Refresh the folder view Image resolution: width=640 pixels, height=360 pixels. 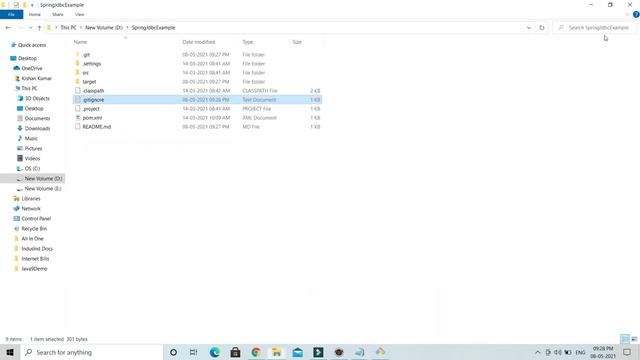click(x=542, y=28)
